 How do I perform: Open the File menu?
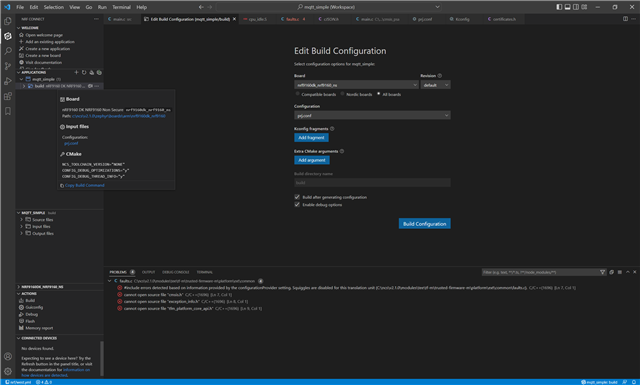tap(20, 7)
